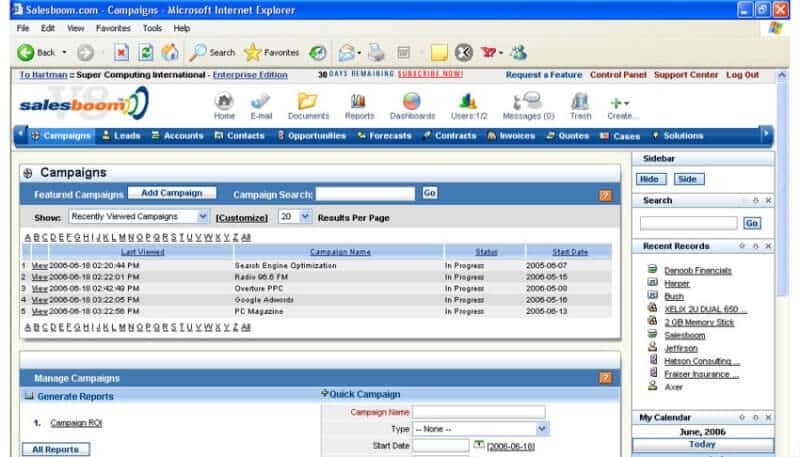Screen dimensions: 800x457
Task: Open the Recently Viewed Campaigns dropdown
Action: (x=138, y=217)
